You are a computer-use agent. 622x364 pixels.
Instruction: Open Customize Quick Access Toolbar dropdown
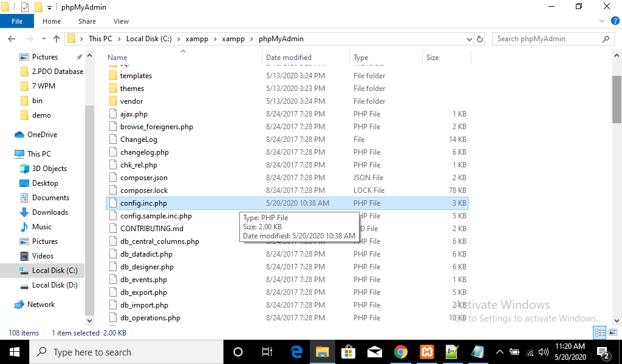coord(49,7)
